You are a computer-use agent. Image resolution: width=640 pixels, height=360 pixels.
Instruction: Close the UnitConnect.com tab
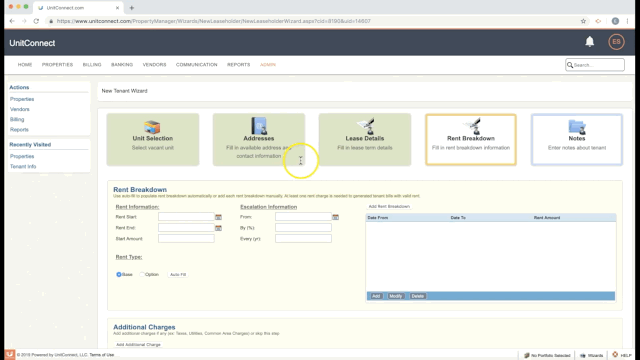118,8
